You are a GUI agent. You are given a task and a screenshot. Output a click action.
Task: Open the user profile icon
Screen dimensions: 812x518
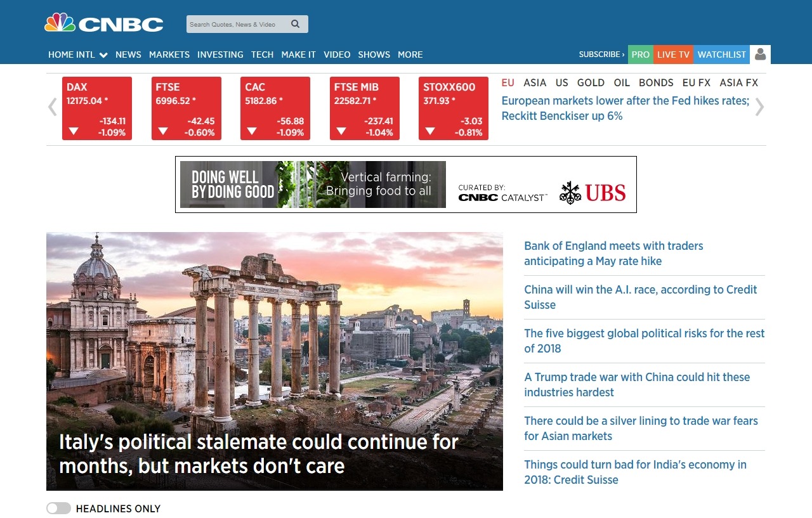point(760,55)
